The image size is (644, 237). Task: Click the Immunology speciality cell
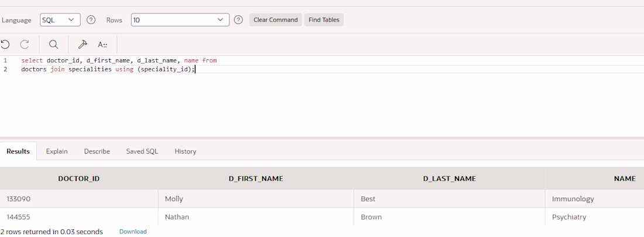[595, 199]
